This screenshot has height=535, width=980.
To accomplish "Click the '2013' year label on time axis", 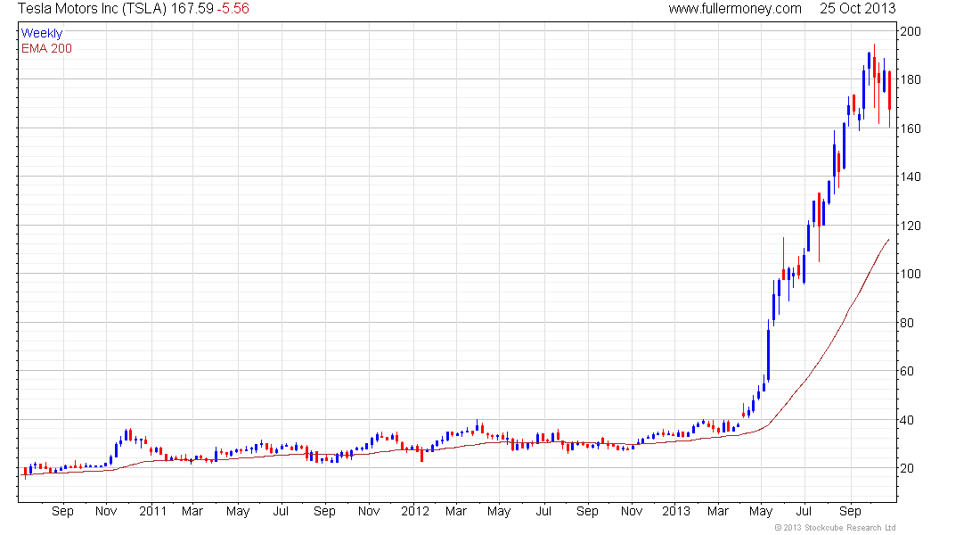I will tap(675, 511).
